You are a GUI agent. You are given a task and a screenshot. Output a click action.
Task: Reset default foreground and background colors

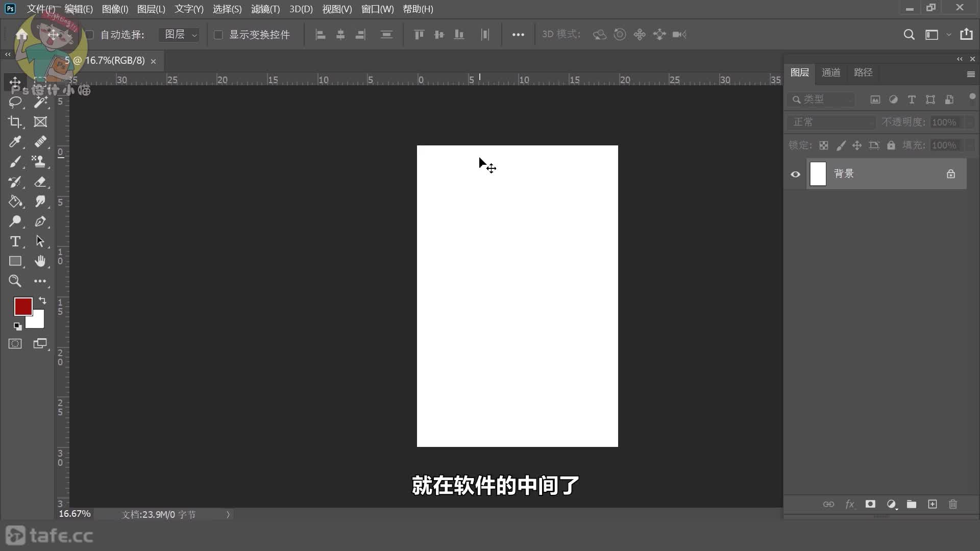tap(17, 327)
